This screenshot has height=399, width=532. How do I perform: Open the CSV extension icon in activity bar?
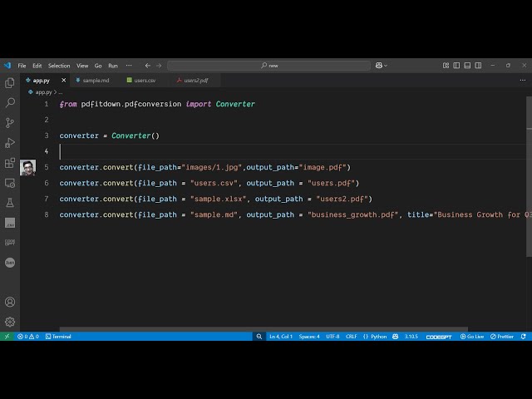click(10, 223)
